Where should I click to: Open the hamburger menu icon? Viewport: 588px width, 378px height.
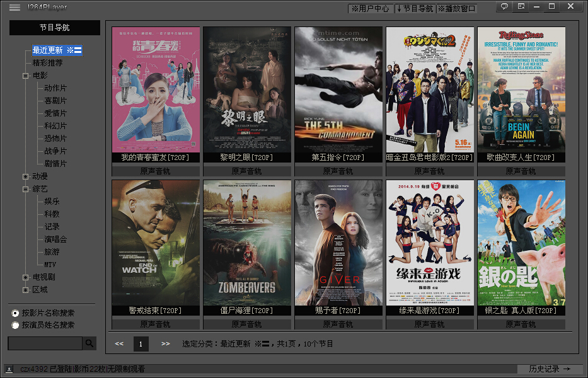14,7
